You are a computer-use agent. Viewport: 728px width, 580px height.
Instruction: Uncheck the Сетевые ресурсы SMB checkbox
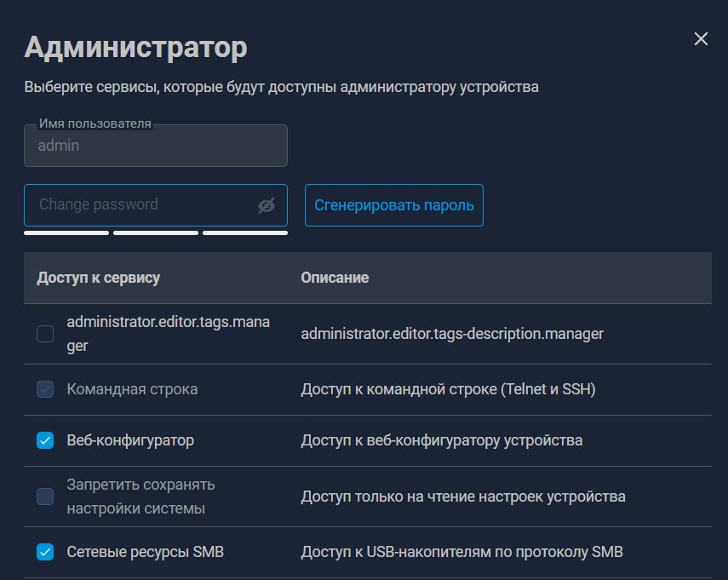tap(45, 552)
